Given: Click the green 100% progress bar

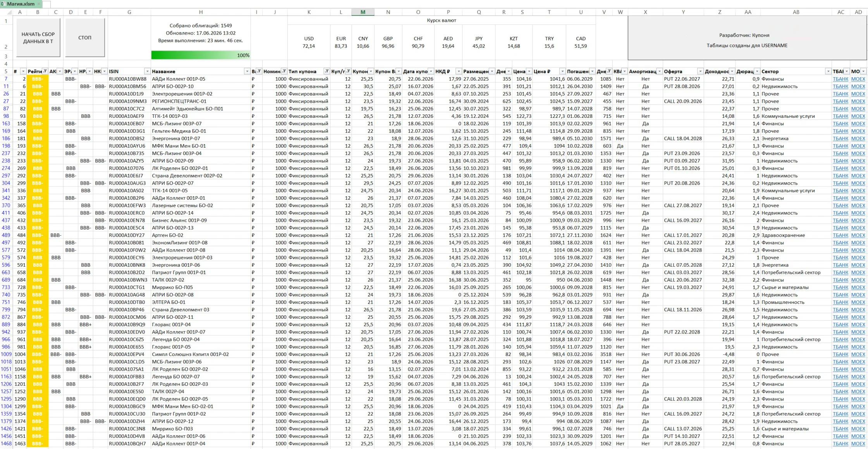Looking at the screenshot, I should (201, 55).
